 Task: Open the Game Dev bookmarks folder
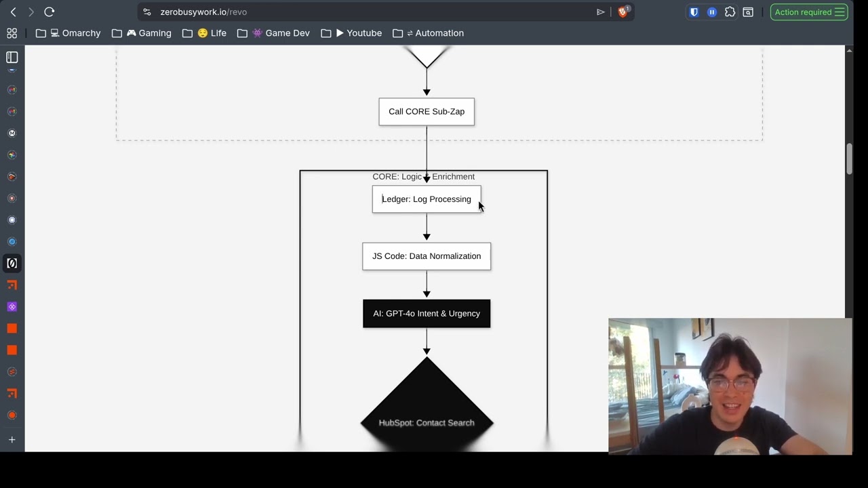(273, 33)
